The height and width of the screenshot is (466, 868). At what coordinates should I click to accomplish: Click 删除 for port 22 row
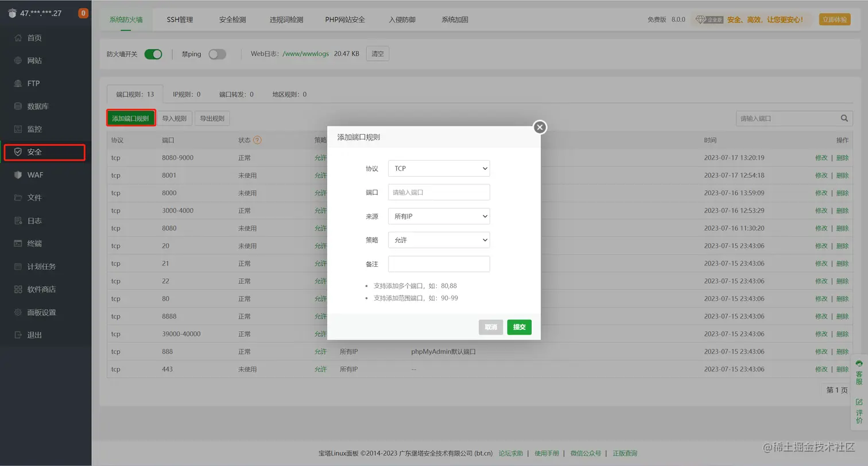pyautogui.click(x=843, y=281)
